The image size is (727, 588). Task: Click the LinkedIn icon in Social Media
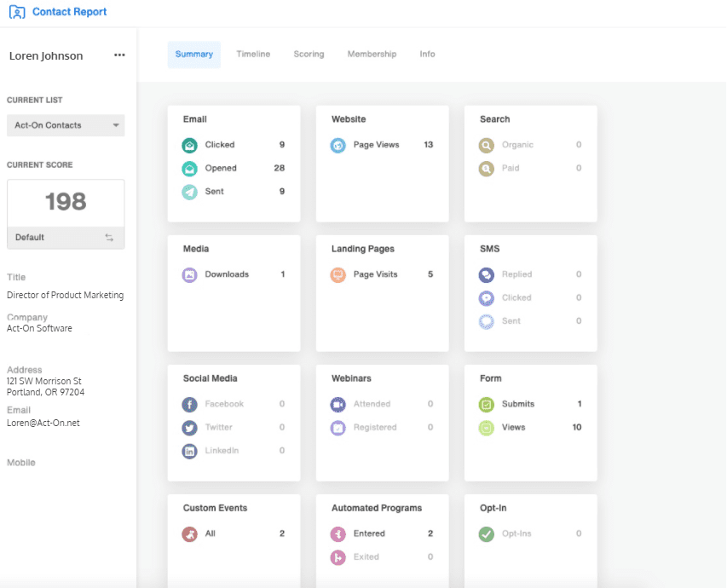[x=189, y=451]
